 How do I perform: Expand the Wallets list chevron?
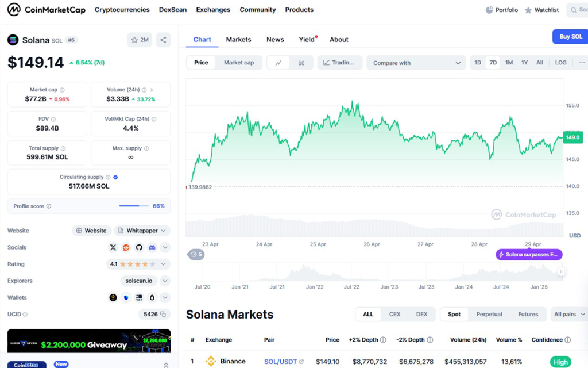[165, 298]
